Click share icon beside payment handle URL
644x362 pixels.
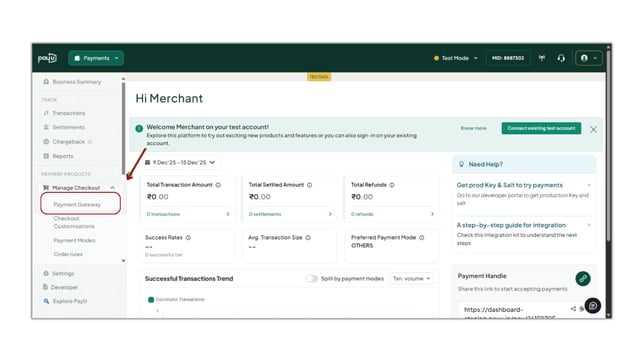point(573,309)
